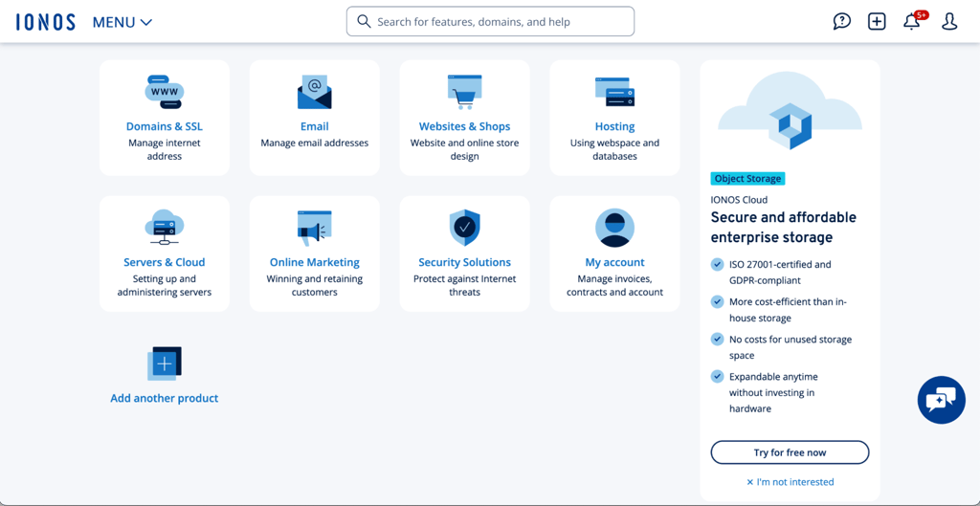This screenshot has height=506, width=980.
Task: Open the Online Marketing link
Action: click(x=314, y=262)
